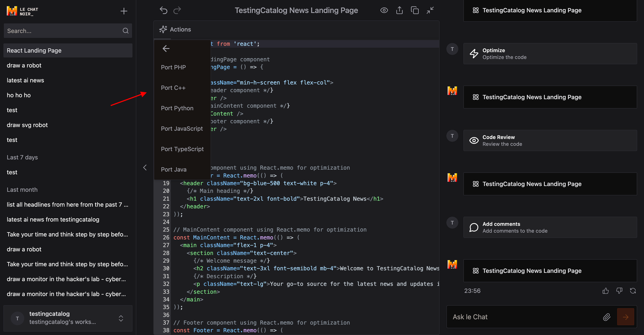Open the React Landing Page chat
The width and height of the screenshot is (644, 335).
tap(68, 51)
